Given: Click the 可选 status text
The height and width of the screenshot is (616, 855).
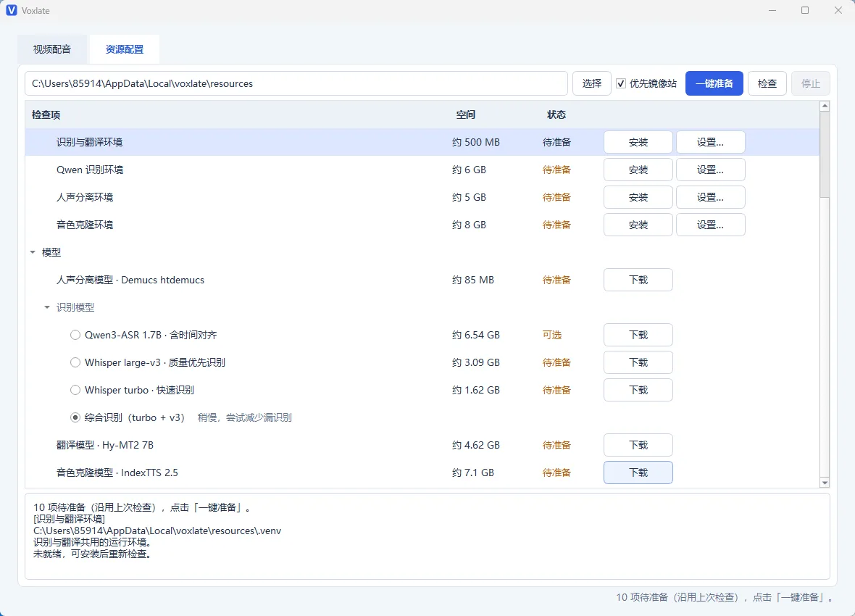Looking at the screenshot, I should tap(552, 335).
